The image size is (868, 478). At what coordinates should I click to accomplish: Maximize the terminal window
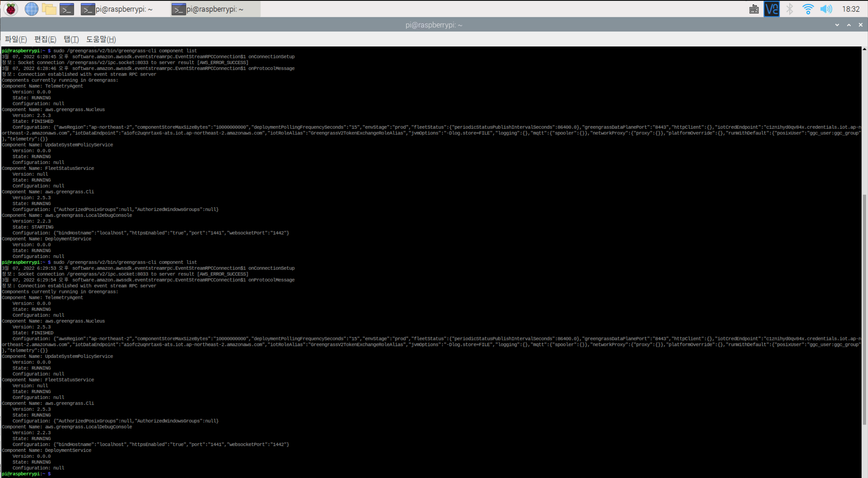[849, 25]
